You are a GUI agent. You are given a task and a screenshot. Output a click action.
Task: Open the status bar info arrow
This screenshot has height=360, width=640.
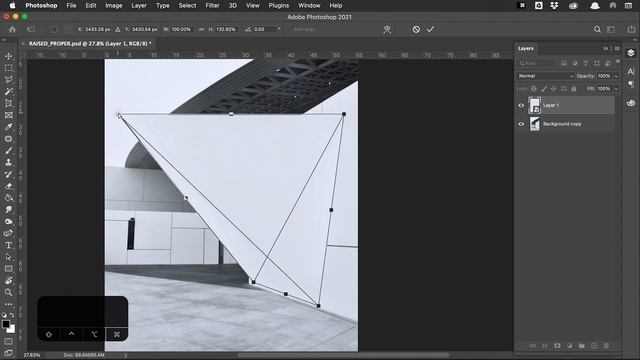[125, 355]
